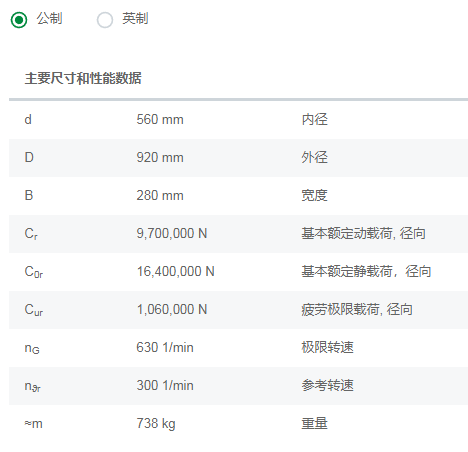Image resolution: width=468 pixels, height=452 pixels.
Task: Click the 280 mm width value
Action: [x=160, y=196]
